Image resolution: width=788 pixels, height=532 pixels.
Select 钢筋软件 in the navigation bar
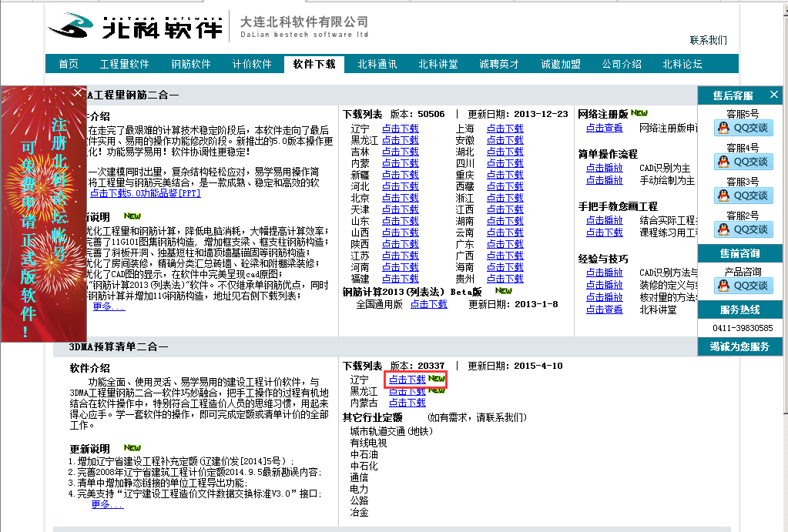pyautogui.click(x=191, y=64)
